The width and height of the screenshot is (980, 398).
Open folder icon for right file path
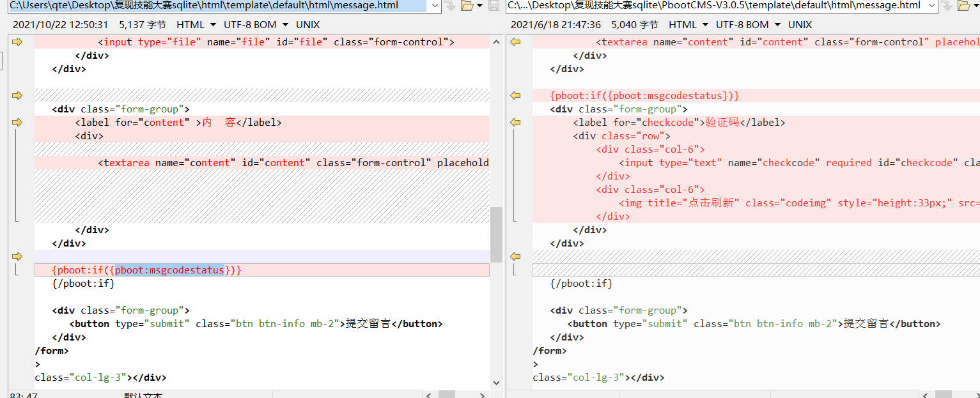[965, 6]
